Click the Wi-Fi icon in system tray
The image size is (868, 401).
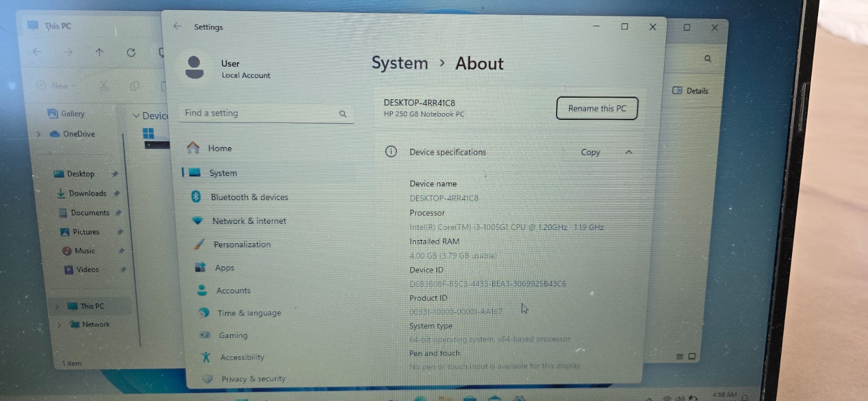click(x=667, y=398)
